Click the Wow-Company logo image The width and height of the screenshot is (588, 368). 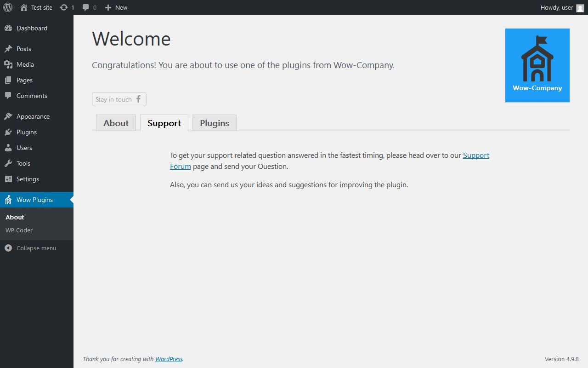coord(537,65)
